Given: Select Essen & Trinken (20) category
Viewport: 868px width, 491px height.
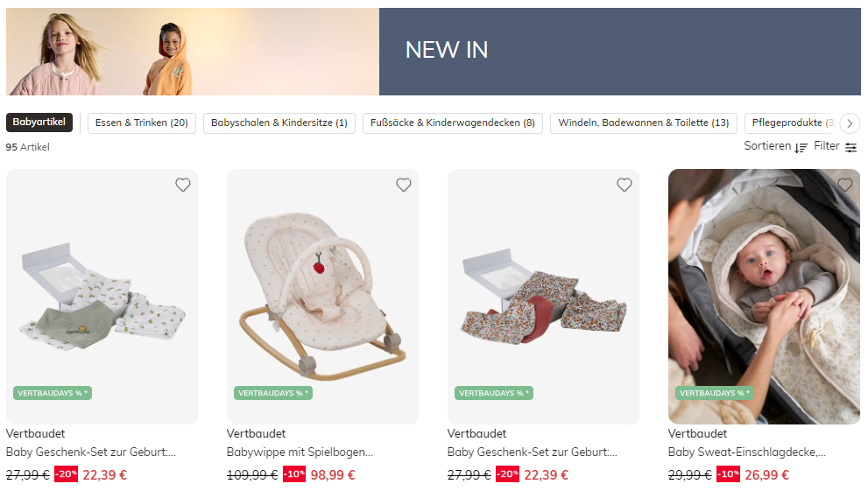Looking at the screenshot, I should point(142,123).
